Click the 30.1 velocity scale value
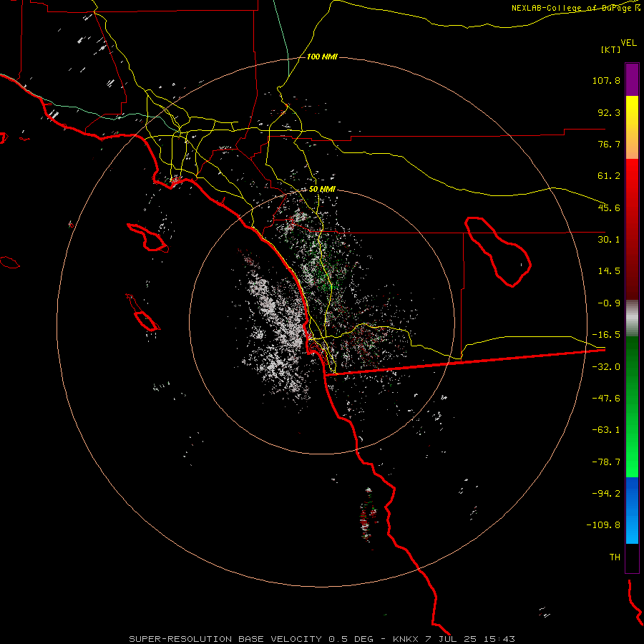Image resolution: width=644 pixels, height=644 pixels. click(x=609, y=240)
